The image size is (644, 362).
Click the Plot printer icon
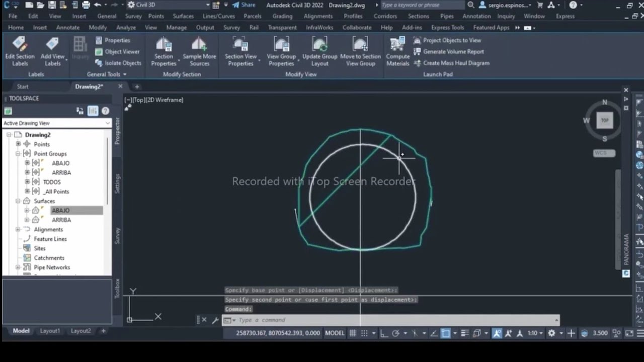tap(86, 5)
